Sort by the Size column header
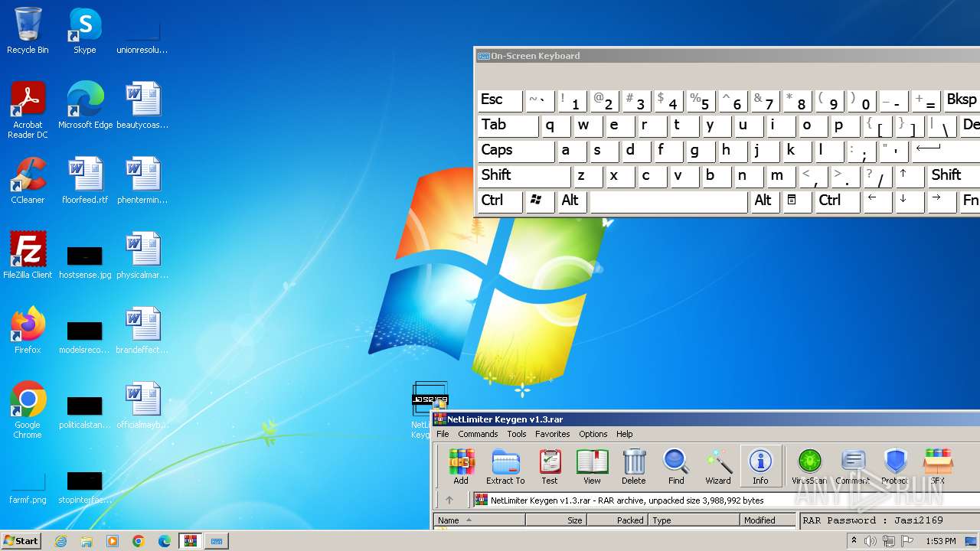Viewport: 980px width, 551px height. click(x=556, y=520)
